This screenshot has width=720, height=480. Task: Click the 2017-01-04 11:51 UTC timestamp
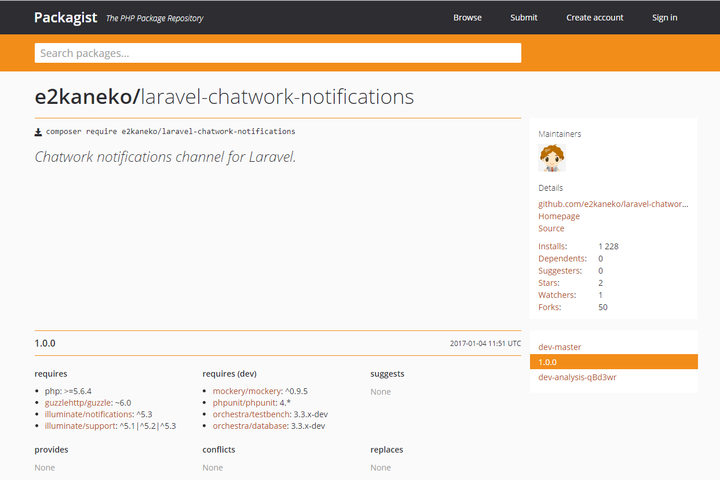pos(485,343)
